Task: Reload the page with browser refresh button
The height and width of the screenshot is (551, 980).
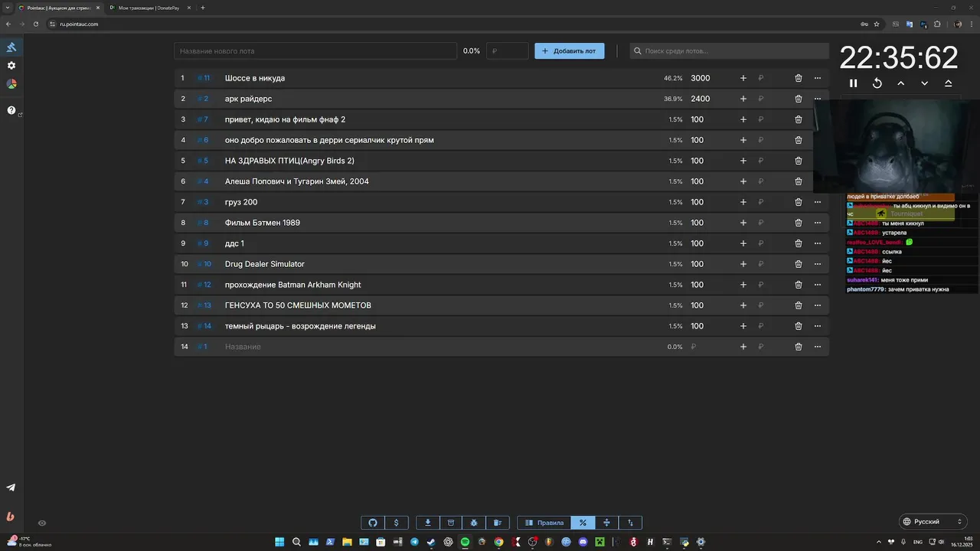Action: [x=35, y=24]
